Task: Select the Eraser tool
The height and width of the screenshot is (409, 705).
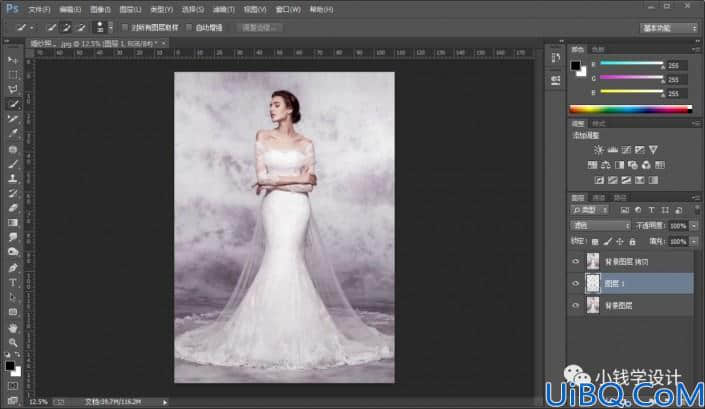Action: (13, 208)
